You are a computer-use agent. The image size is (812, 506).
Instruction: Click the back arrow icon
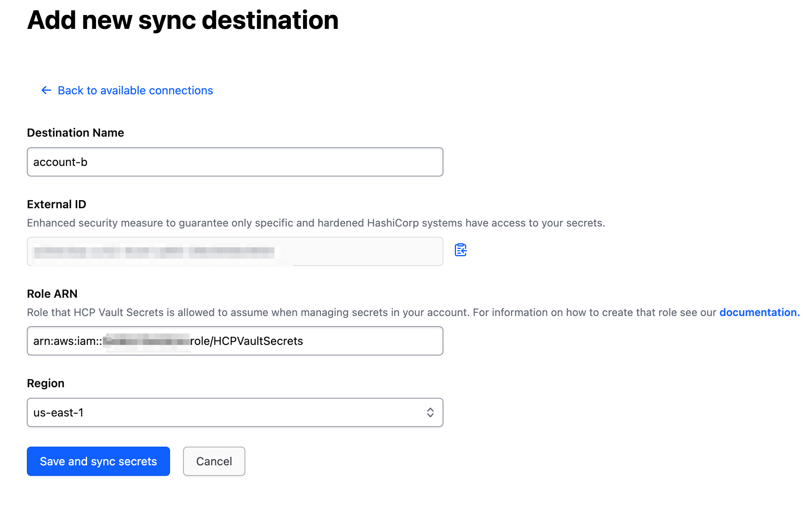click(46, 90)
